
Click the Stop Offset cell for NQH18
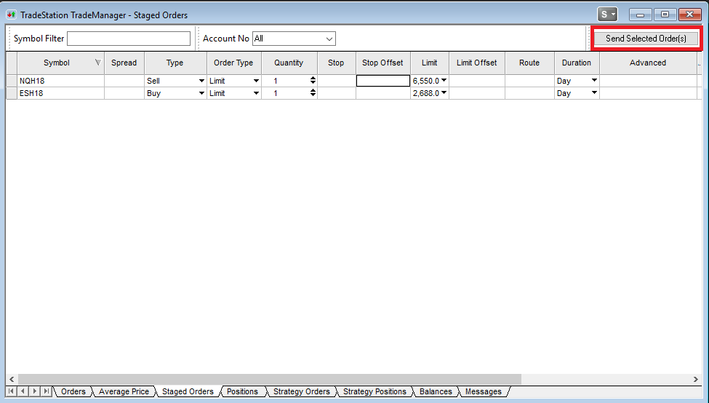pyautogui.click(x=383, y=81)
